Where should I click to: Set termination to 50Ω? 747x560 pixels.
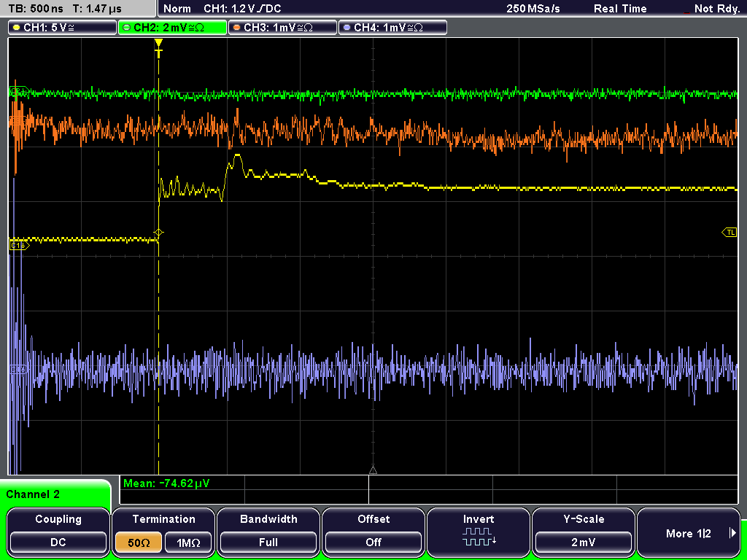tap(139, 542)
